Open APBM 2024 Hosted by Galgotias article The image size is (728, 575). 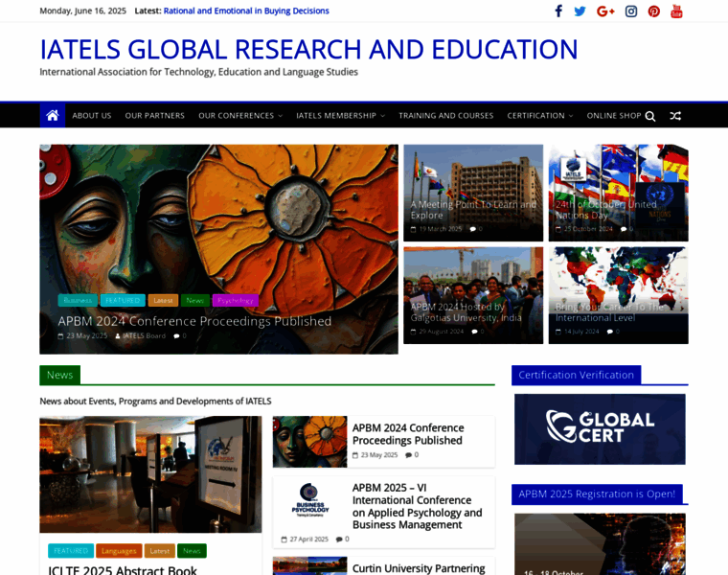[466, 312]
